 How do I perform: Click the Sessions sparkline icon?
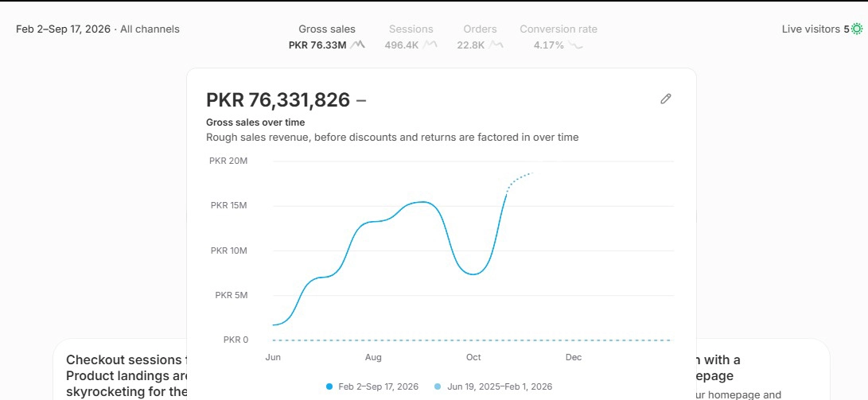point(430,45)
